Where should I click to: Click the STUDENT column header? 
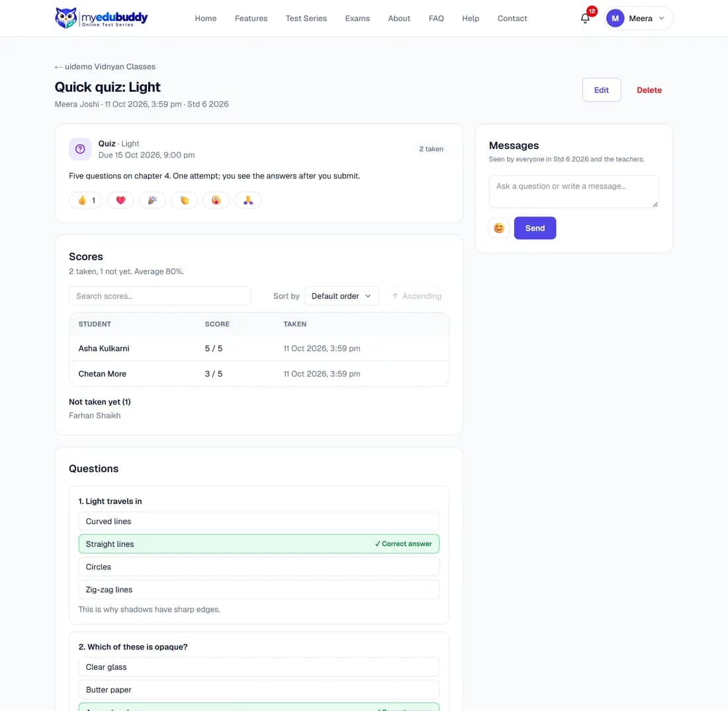tap(95, 324)
